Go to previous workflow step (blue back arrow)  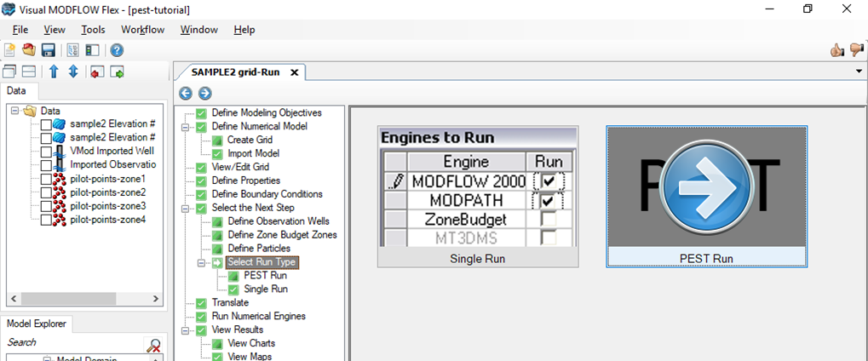[x=186, y=93]
